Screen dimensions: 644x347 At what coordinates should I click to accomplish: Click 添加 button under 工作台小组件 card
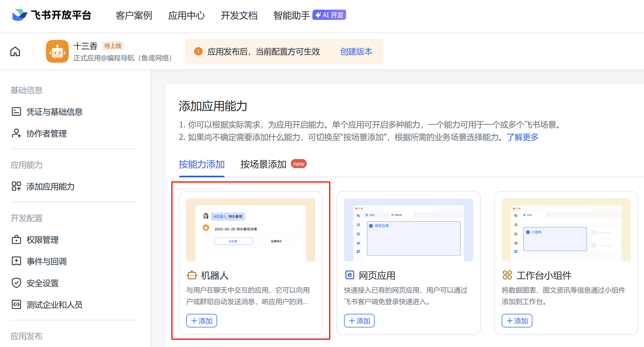pos(517,321)
